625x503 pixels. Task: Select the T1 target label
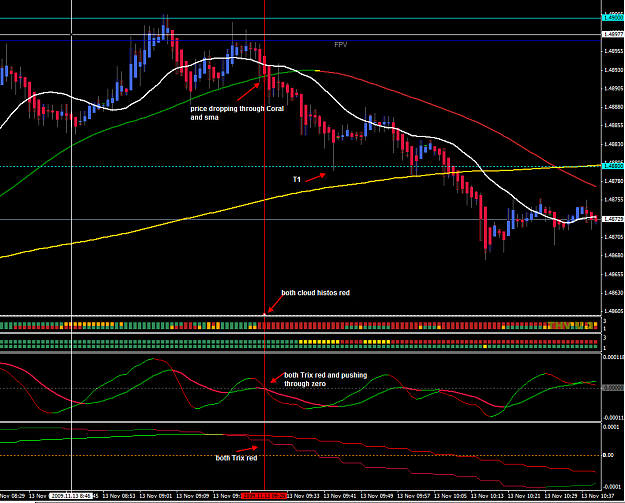coord(297,180)
